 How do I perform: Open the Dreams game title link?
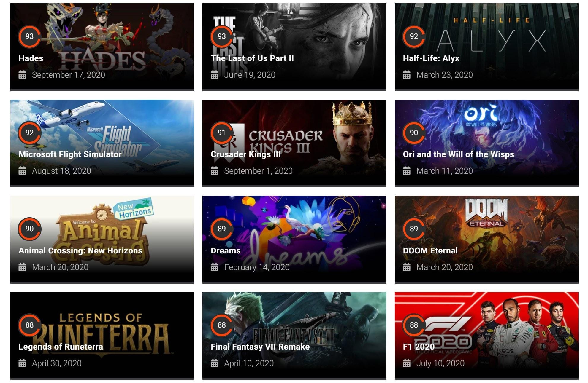coord(226,250)
